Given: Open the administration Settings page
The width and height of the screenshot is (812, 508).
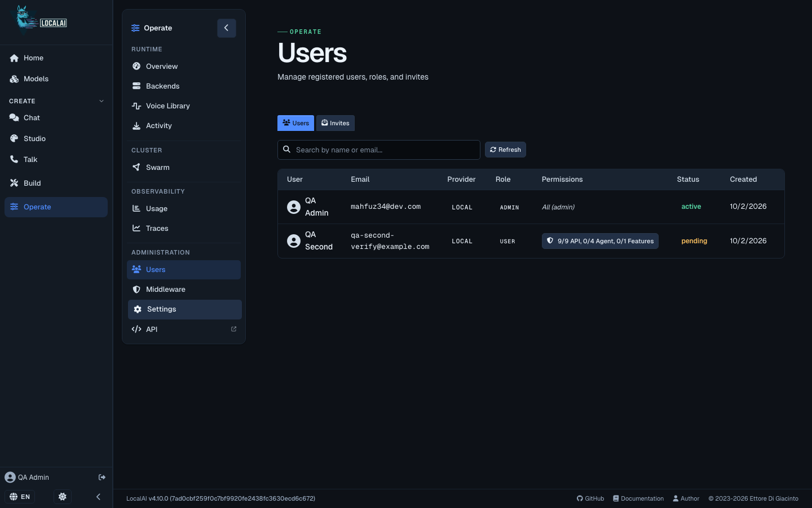Looking at the screenshot, I should click(x=185, y=309).
